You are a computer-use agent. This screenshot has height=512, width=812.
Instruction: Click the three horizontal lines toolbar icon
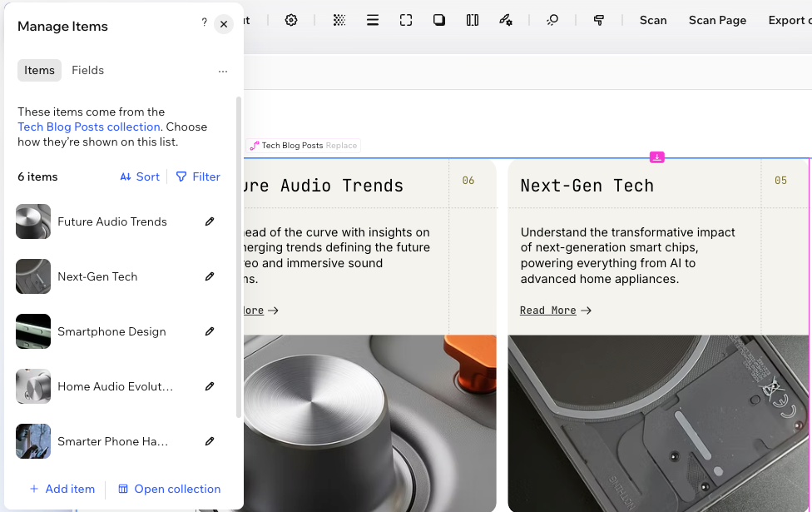(373, 20)
